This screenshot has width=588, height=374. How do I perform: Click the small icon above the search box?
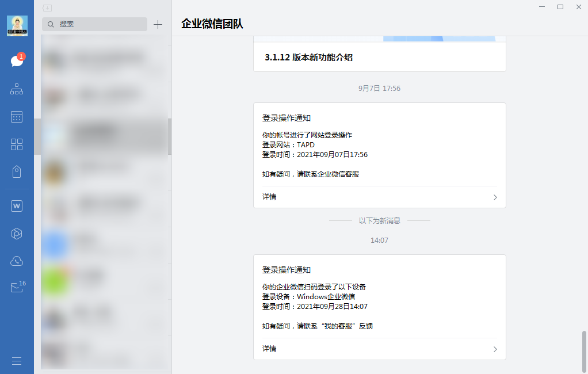coord(47,8)
